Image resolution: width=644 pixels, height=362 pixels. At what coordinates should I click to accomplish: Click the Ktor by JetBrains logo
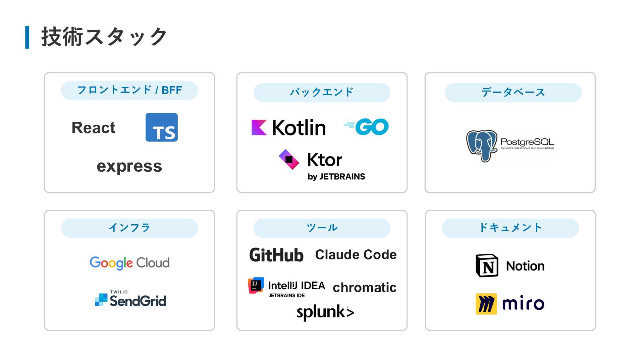coord(322,165)
